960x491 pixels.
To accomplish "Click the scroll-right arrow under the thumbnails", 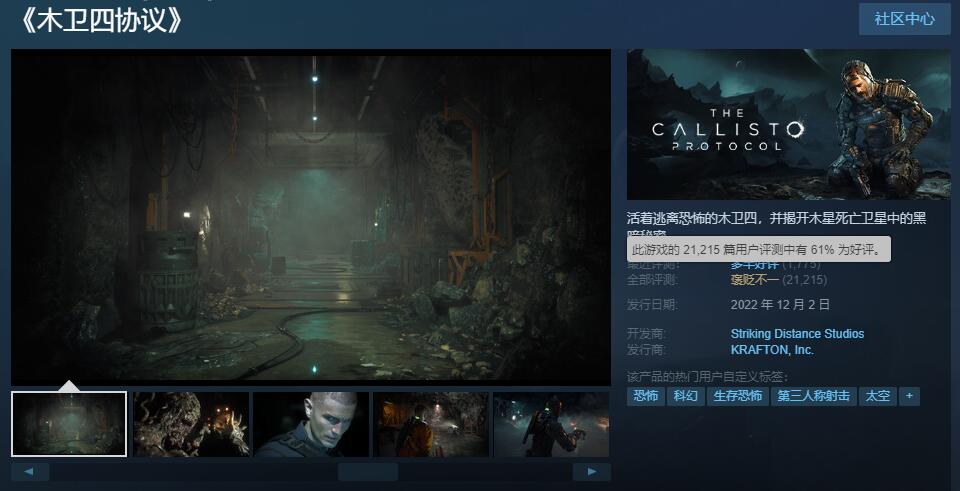I will coord(591,472).
